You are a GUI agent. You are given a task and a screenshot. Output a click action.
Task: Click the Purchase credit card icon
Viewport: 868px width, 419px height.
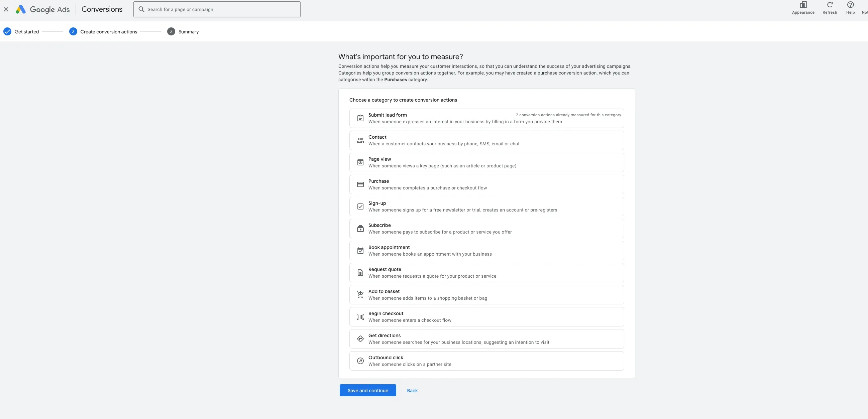tap(360, 184)
